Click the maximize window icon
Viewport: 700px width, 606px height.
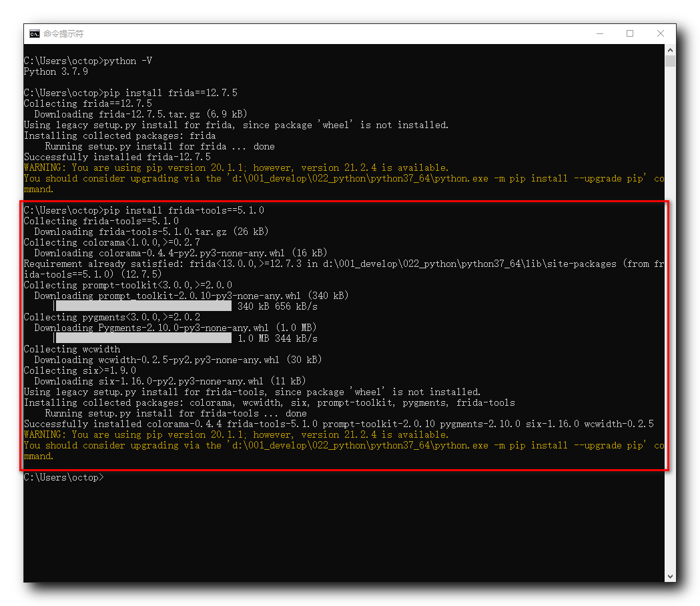[630, 33]
